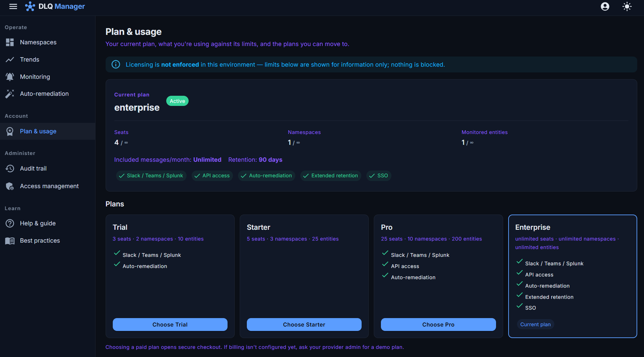The width and height of the screenshot is (644, 357).
Task: Go to Namespaces in sidebar
Action: (x=47, y=42)
